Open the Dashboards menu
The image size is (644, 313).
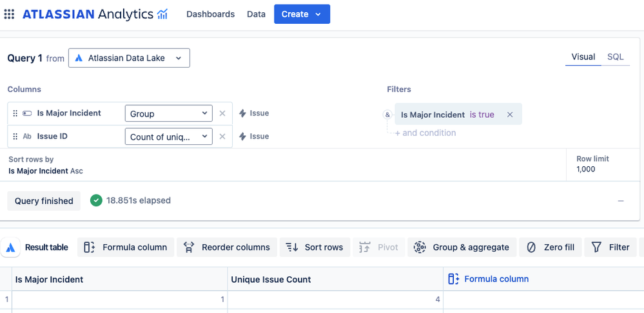210,14
